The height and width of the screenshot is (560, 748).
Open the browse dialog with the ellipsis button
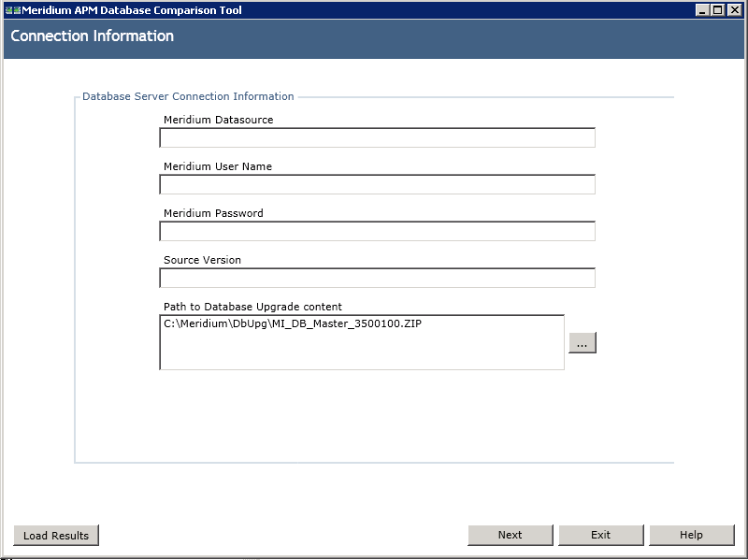[582, 342]
